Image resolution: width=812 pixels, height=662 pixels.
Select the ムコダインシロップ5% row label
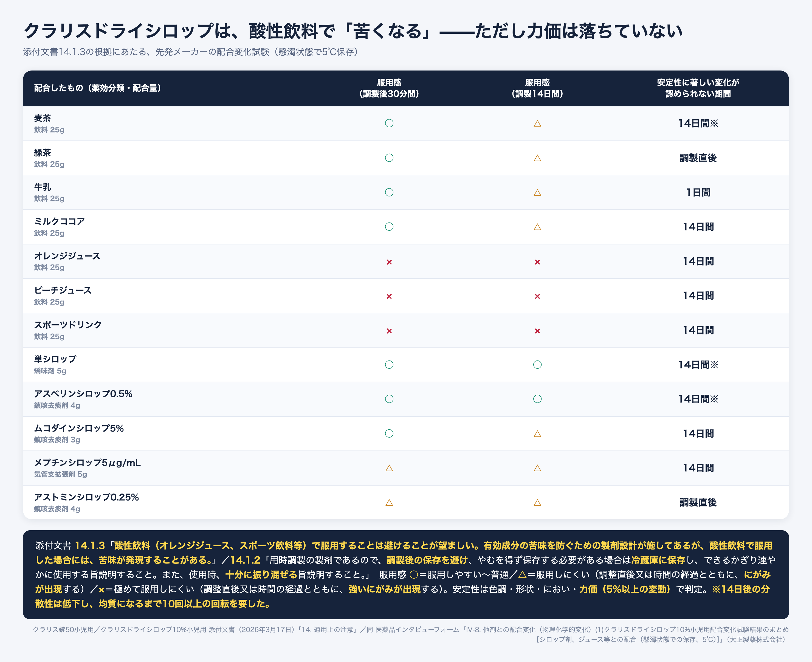(x=79, y=428)
